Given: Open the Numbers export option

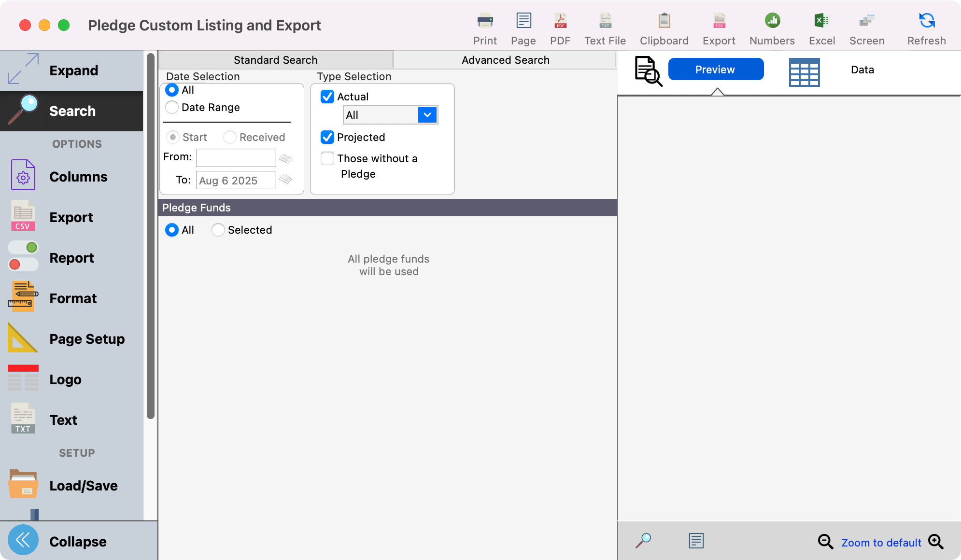Looking at the screenshot, I should click(771, 27).
